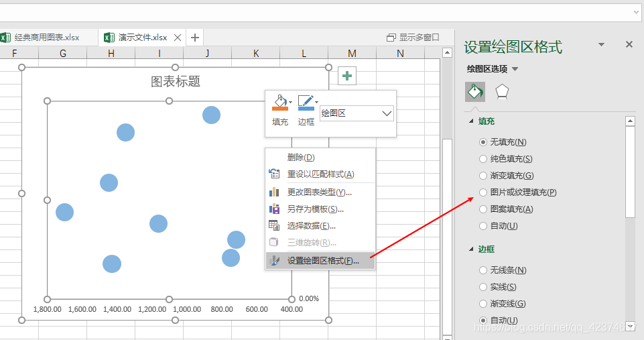Click the Excel icon of 经典商用图表.xlsx tab
This screenshot has height=340, width=644.
point(5,38)
